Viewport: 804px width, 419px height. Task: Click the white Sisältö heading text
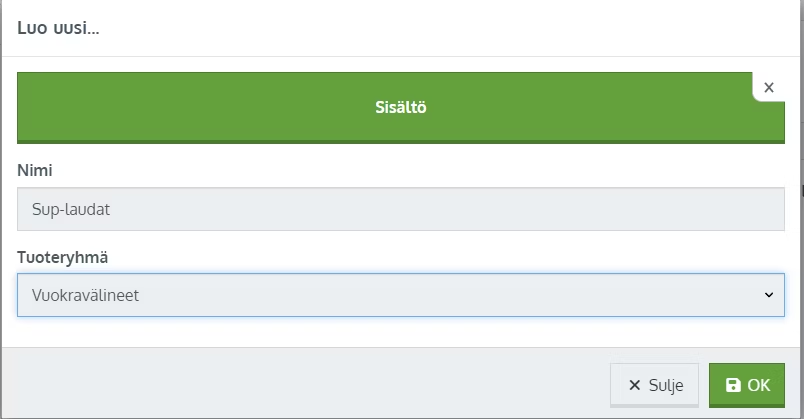click(400, 107)
